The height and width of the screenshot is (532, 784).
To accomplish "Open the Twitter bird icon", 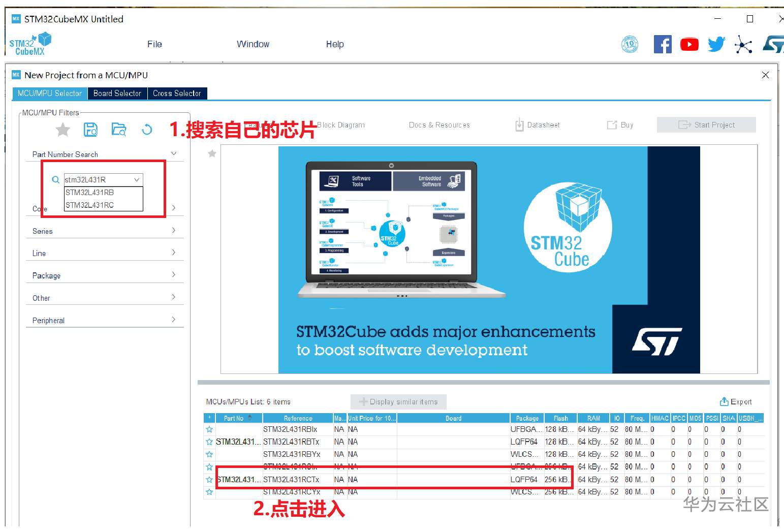I will pyautogui.click(x=716, y=44).
